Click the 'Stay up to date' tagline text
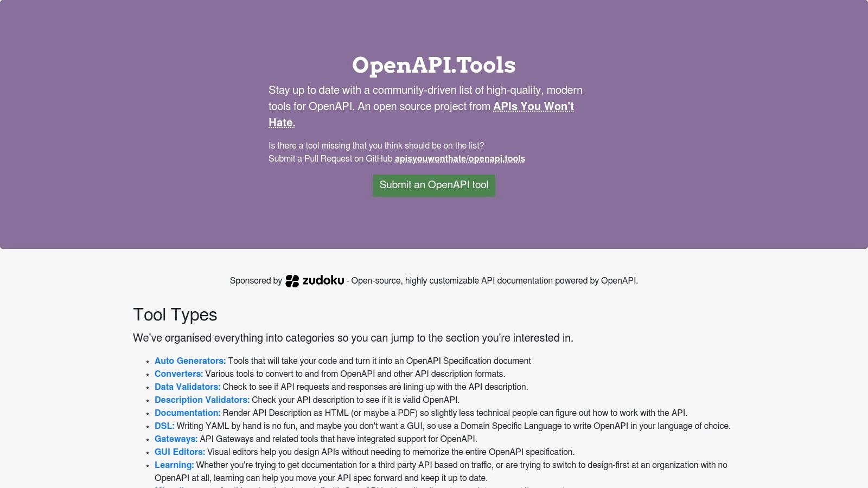This screenshot has width=868, height=488. click(425, 91)
